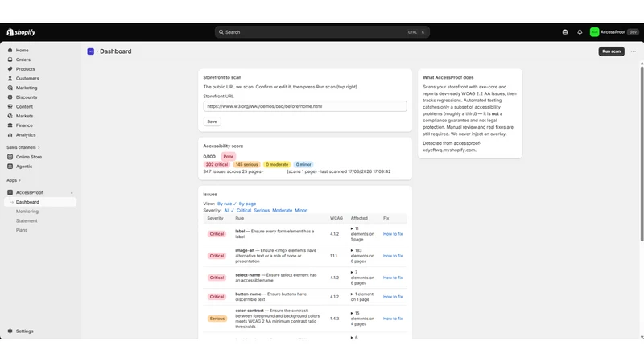Image resolution: width=644 pixels, height=362 pixels.
Task: Open the notifications bell
Action: [x=580, y=32]
